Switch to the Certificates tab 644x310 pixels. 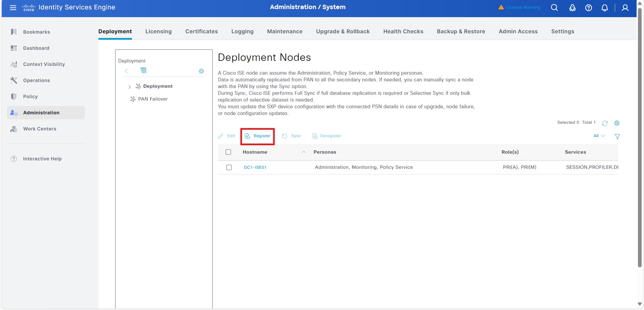(201, 31)
